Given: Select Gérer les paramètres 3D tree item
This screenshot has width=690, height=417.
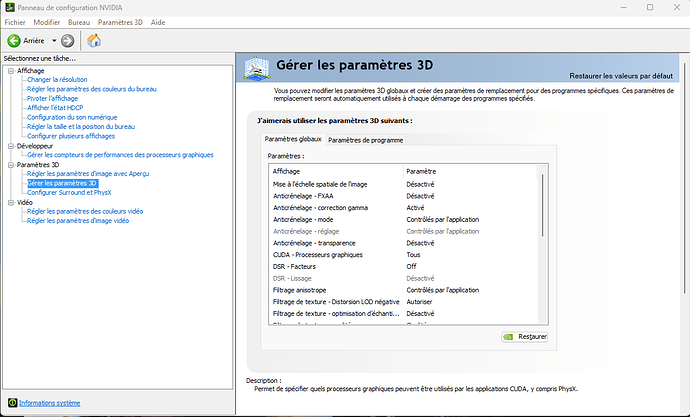Looking at the screenshot, I should pyautogui.click(x=62, y=183).
